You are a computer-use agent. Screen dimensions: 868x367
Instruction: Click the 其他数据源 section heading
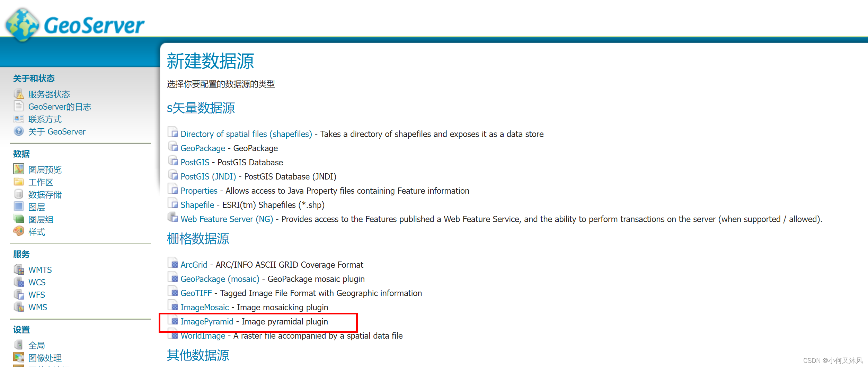198,355
